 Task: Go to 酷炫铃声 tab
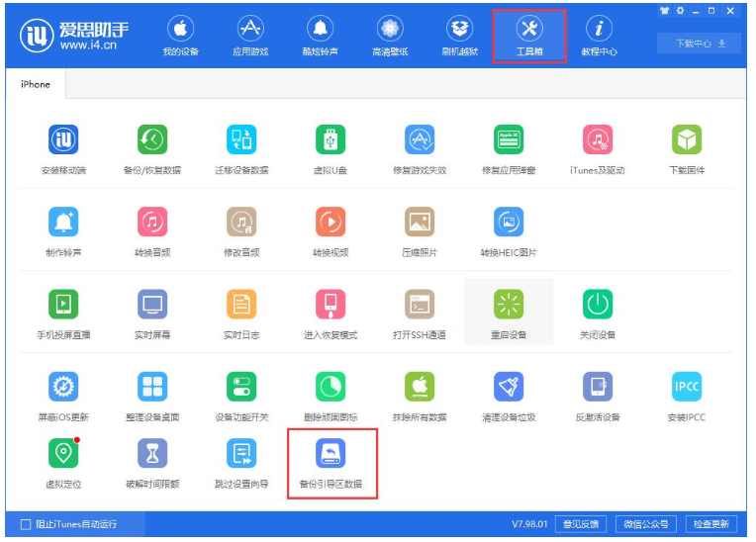[321, 37]
